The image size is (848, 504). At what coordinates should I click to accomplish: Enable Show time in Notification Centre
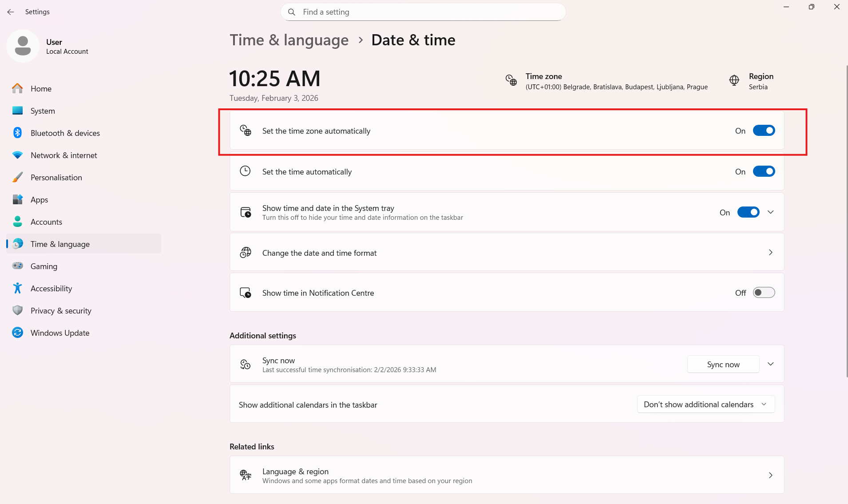click(x=764, y=293)
